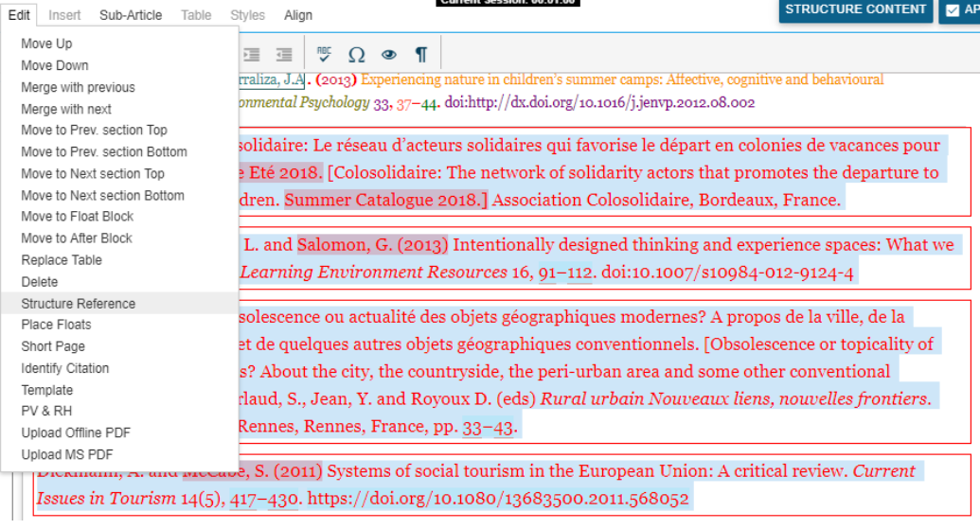Select PV & RH menu entry

tap(119, 411)
